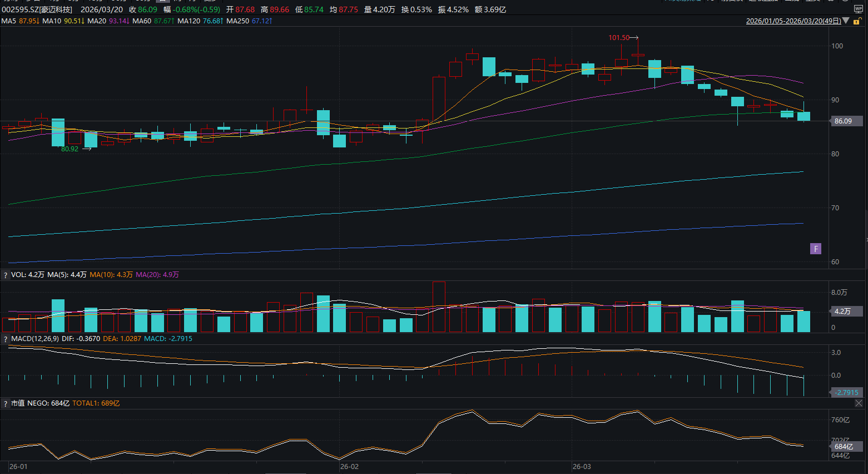Click the 80.92 low price marker

70,149
